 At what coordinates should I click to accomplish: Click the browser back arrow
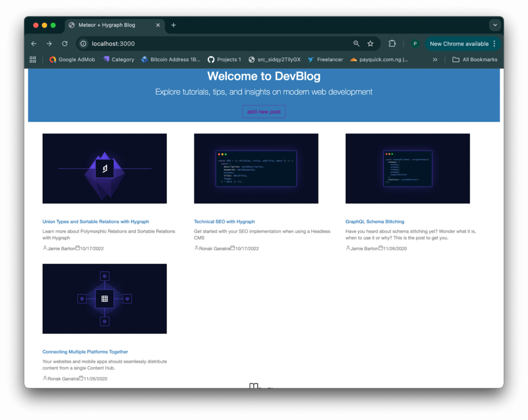[x=34, y=44]
